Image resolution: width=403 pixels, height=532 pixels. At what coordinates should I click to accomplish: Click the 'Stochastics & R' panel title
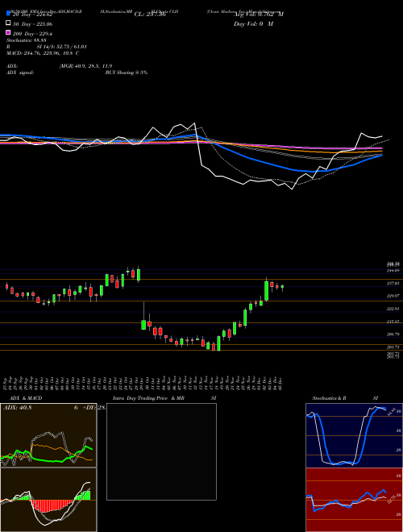tap(329, 398)
